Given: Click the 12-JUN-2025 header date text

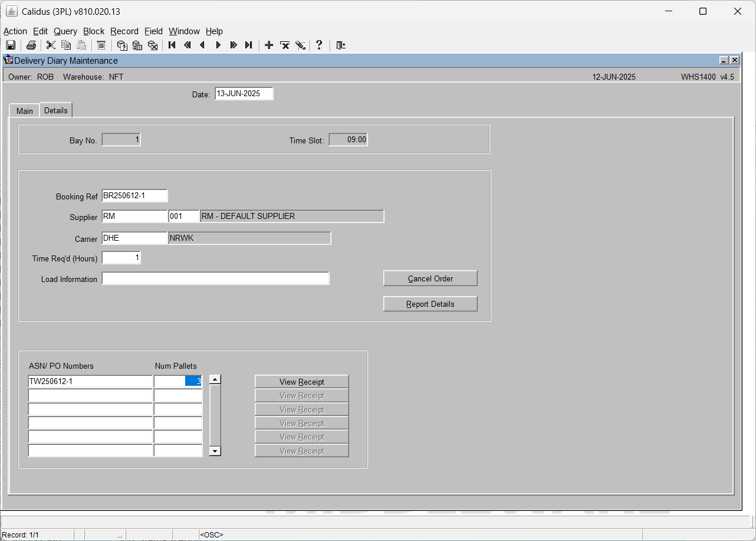Looking at the screenshot, I should tap(614, 77).
